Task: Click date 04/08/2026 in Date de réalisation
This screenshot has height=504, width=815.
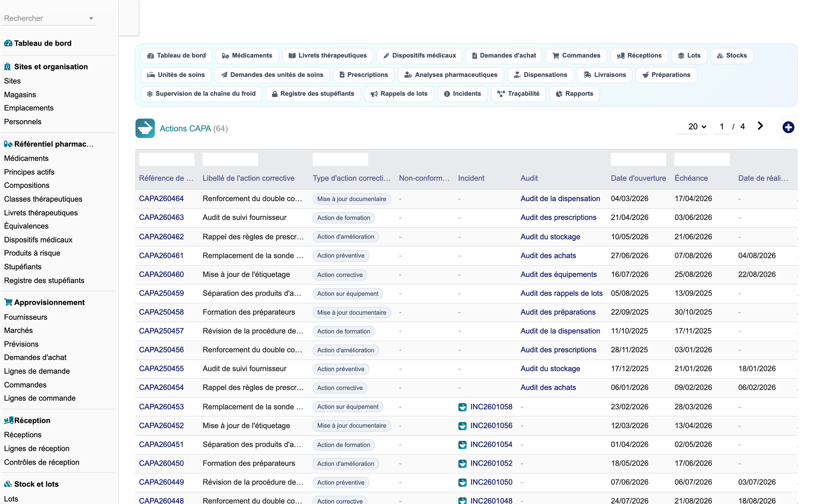Action: [757, 256]
